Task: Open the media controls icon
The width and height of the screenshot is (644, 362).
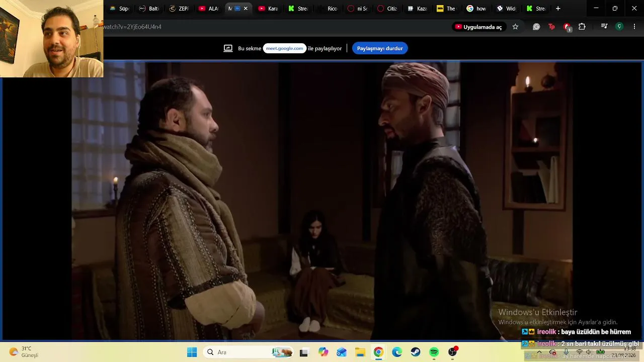Action: pos(604,27)
